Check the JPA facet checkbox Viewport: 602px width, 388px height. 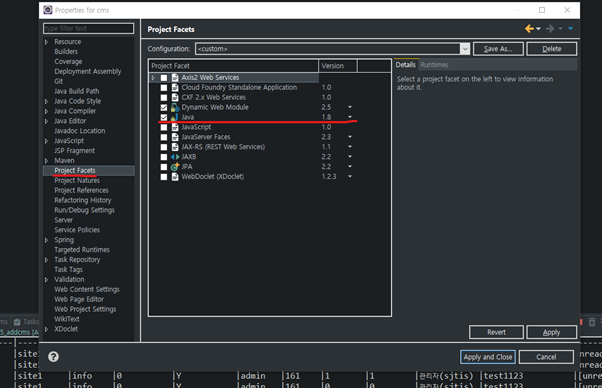tap(164, 167)
